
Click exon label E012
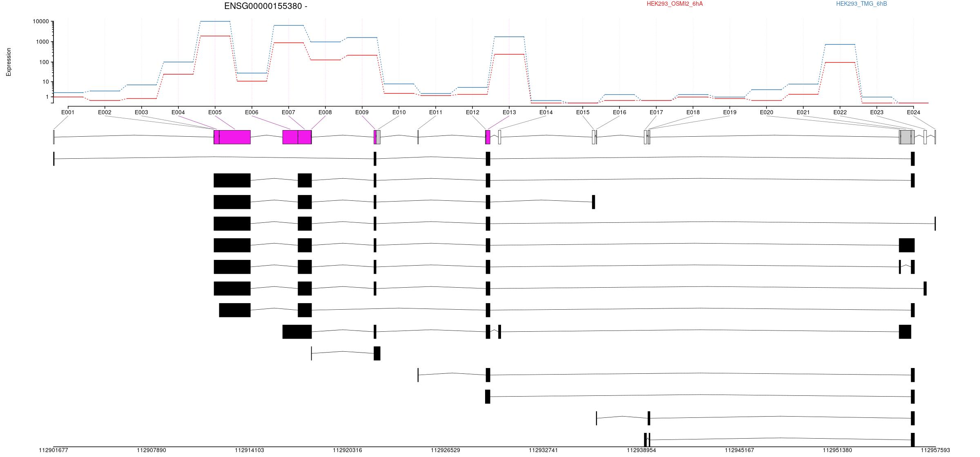pos(472,112)
